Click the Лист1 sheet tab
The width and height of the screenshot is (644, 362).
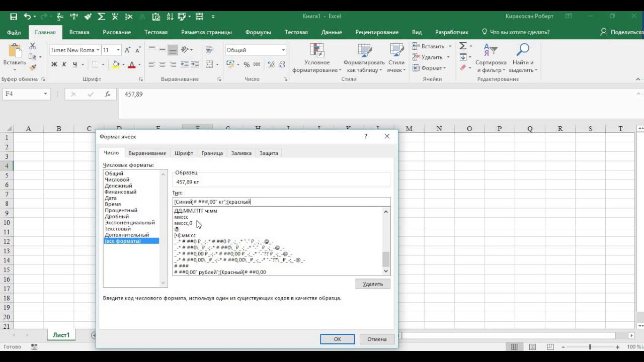point(61,335)
